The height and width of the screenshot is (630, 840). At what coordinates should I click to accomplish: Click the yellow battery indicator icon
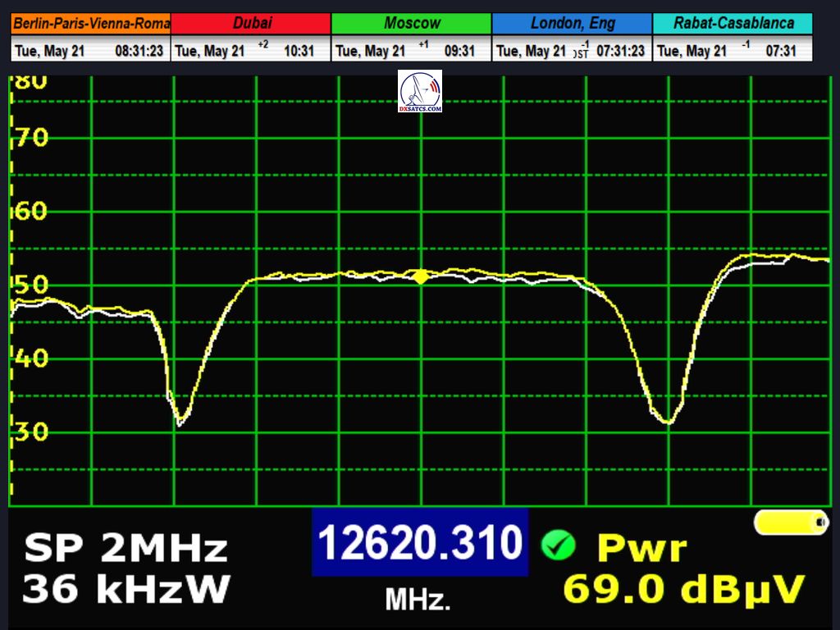[792, 523]
